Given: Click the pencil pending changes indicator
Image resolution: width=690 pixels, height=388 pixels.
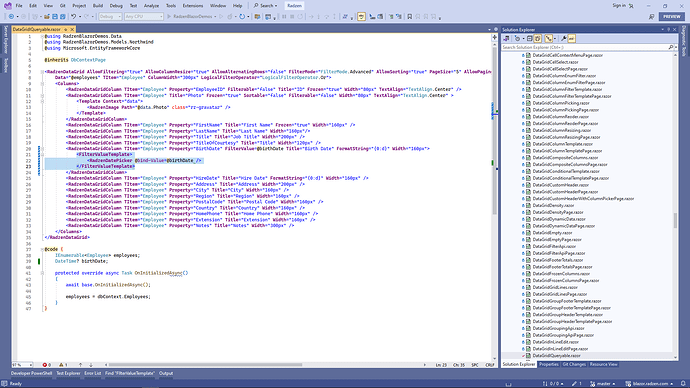Looking at the screenshot, I should (577, 384).
